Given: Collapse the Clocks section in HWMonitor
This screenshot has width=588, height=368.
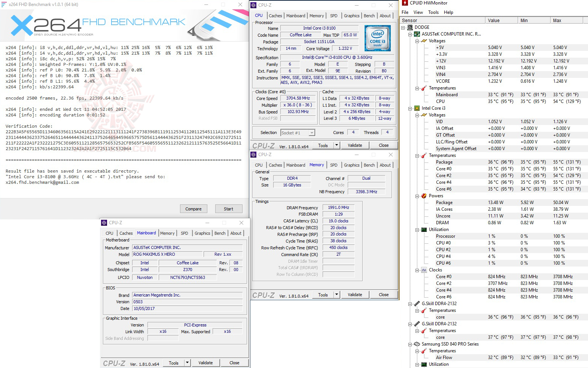Looking at the screenshot, I should (417, 270).
